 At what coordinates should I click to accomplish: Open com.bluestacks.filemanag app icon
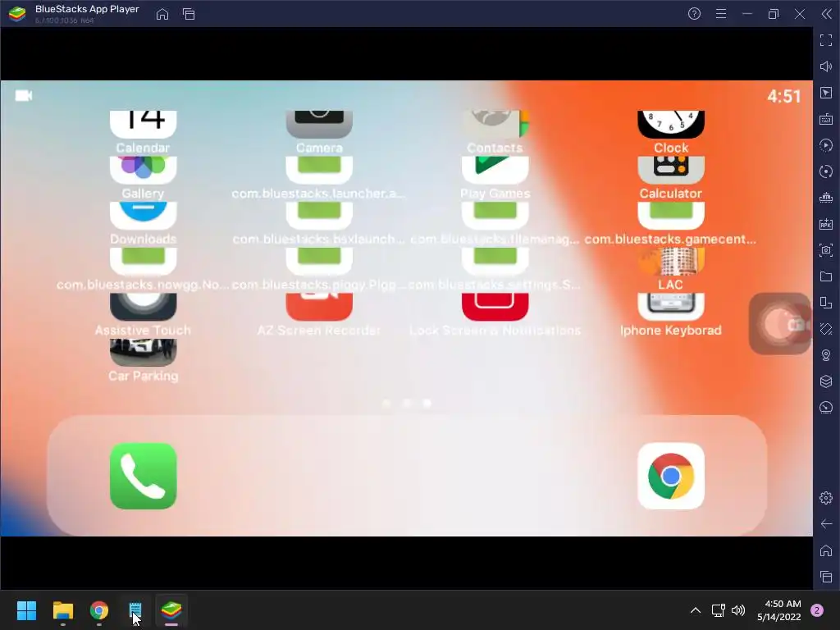pyautogui.click(x=495, y=216)
